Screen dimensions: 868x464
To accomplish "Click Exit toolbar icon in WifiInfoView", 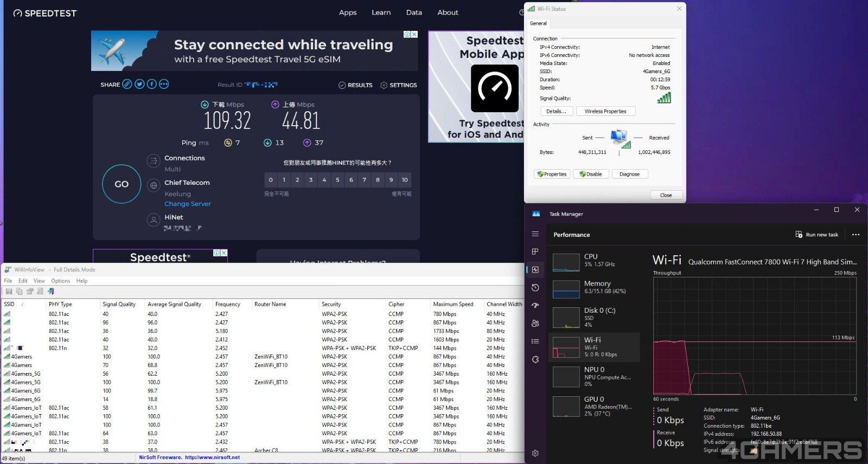I will (x=51, y=292).
